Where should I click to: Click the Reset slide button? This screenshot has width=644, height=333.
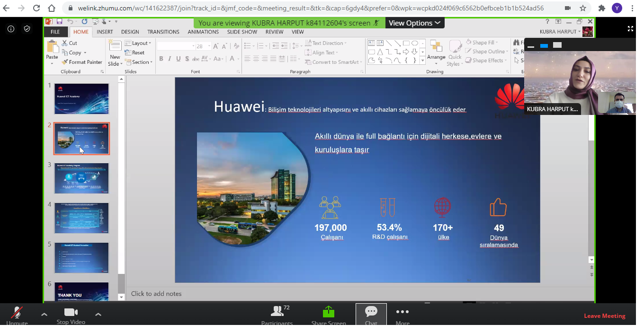pos(134,53)
